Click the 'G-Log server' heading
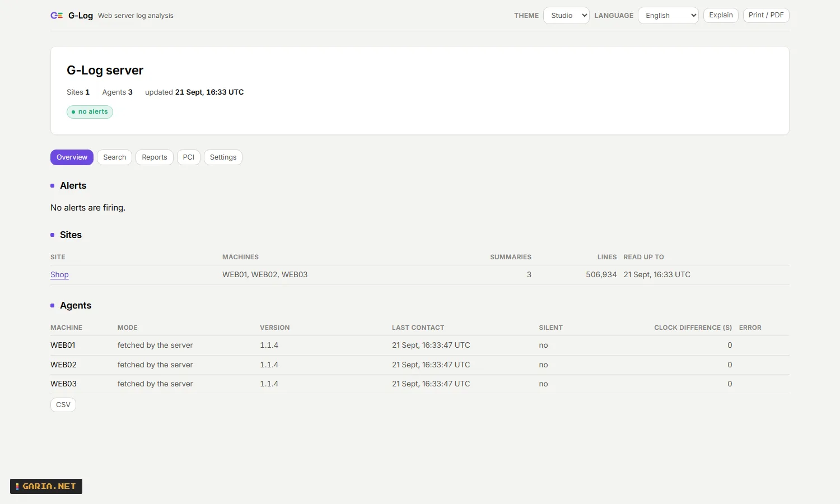Image resolution: width=840 pixels, height=504 pixels. 105,71
